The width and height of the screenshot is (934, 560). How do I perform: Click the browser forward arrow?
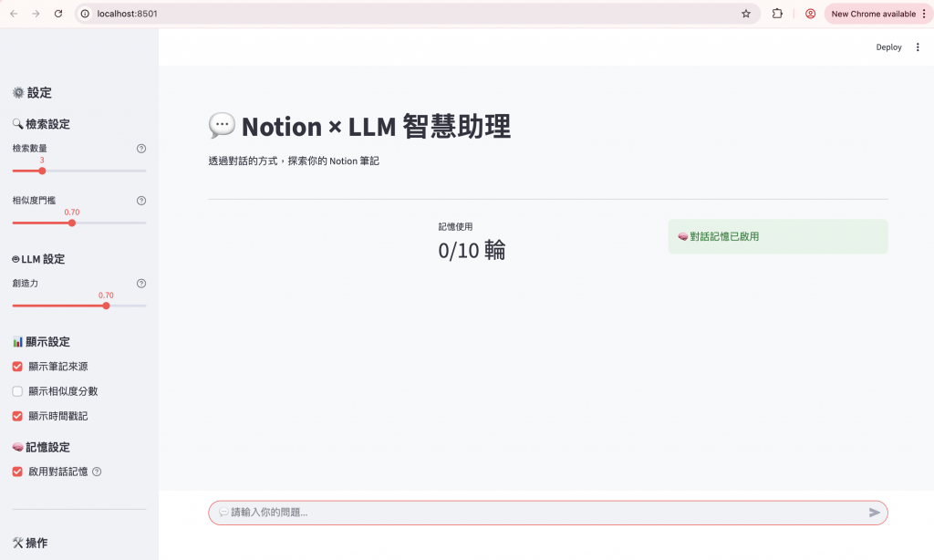[x=36, y=14]
